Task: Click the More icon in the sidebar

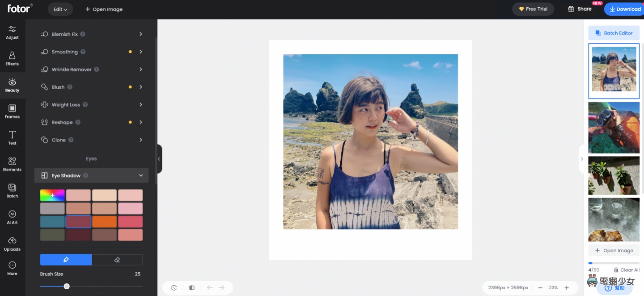Action: [12, 268]
